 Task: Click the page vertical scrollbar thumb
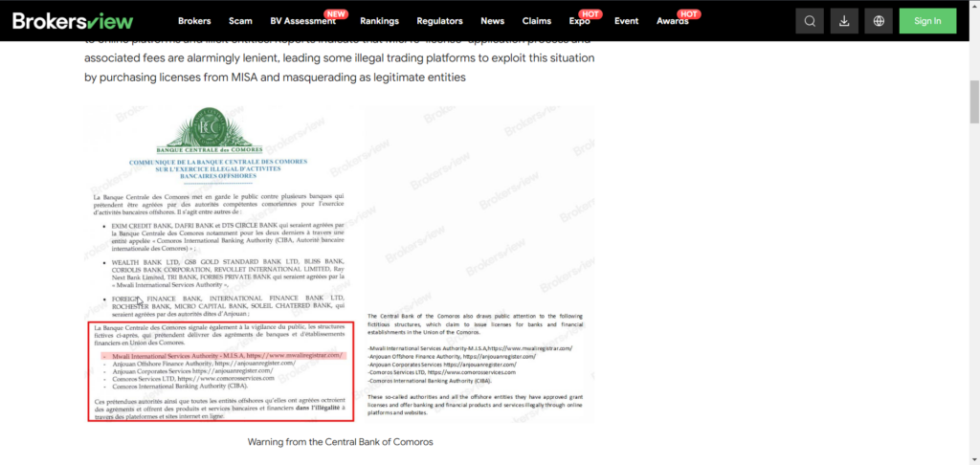[x=974, y=101]
